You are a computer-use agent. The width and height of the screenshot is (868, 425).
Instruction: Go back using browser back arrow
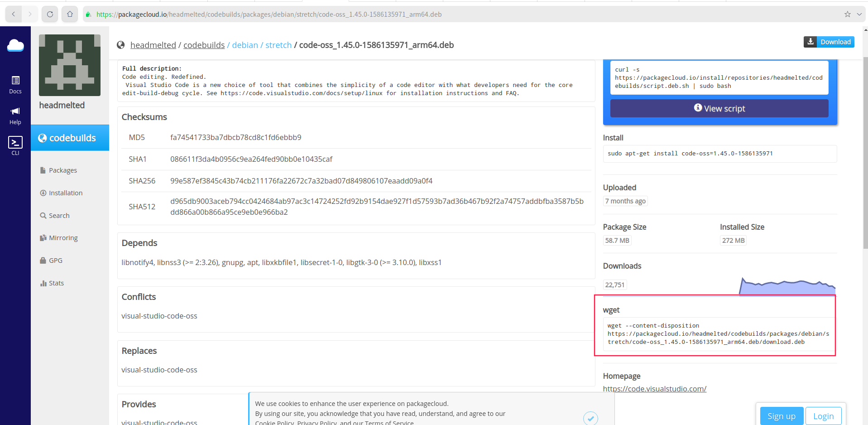(14, 14)
